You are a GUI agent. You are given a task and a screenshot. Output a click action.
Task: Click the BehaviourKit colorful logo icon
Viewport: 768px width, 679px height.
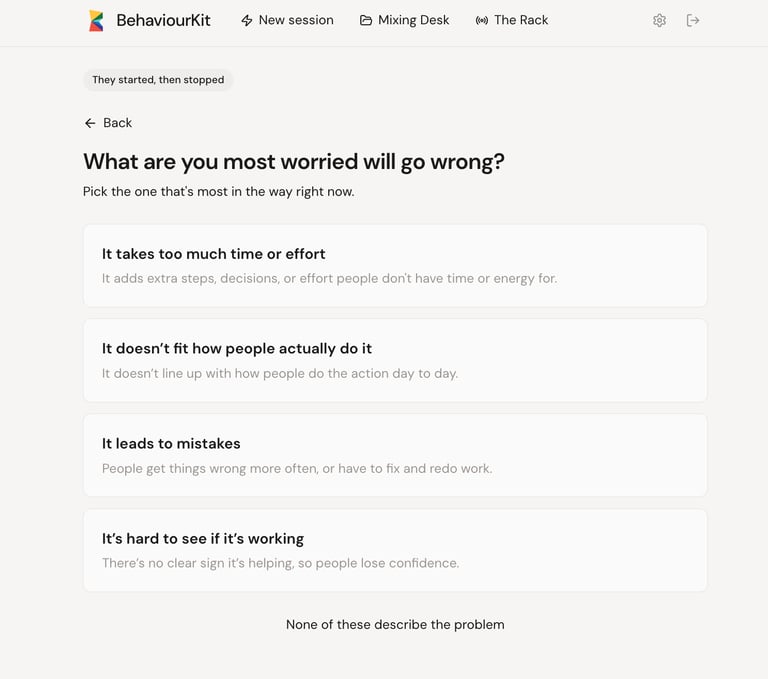tap(96, 20)
